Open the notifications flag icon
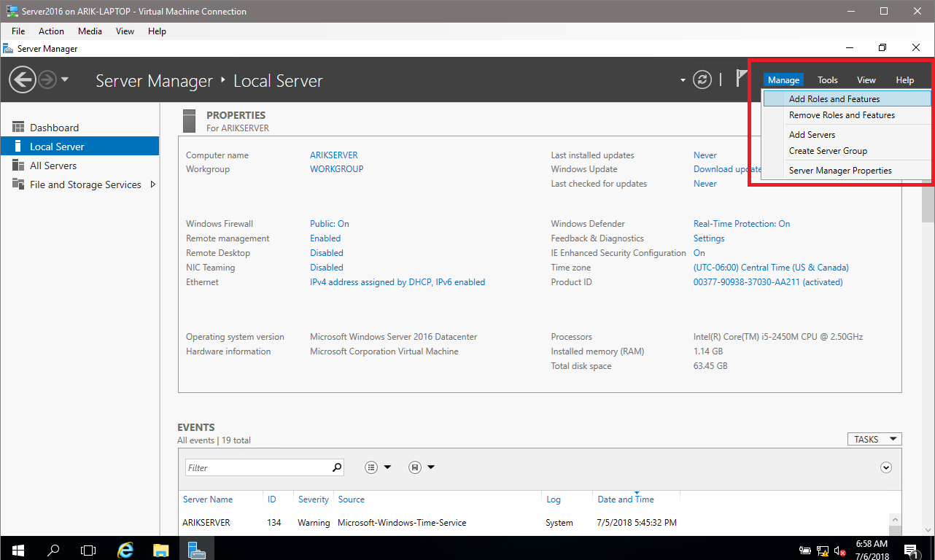Image resolution: width=935 pixels, height=560 pixels. click(742, 79)
